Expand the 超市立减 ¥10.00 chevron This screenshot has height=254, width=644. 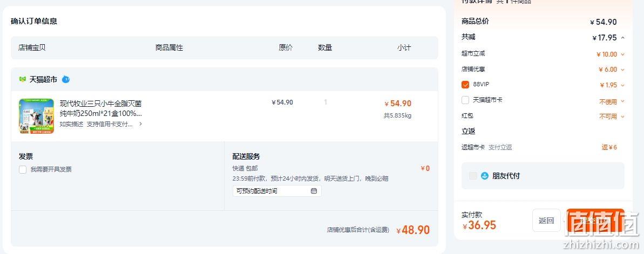tap(622, 54)
